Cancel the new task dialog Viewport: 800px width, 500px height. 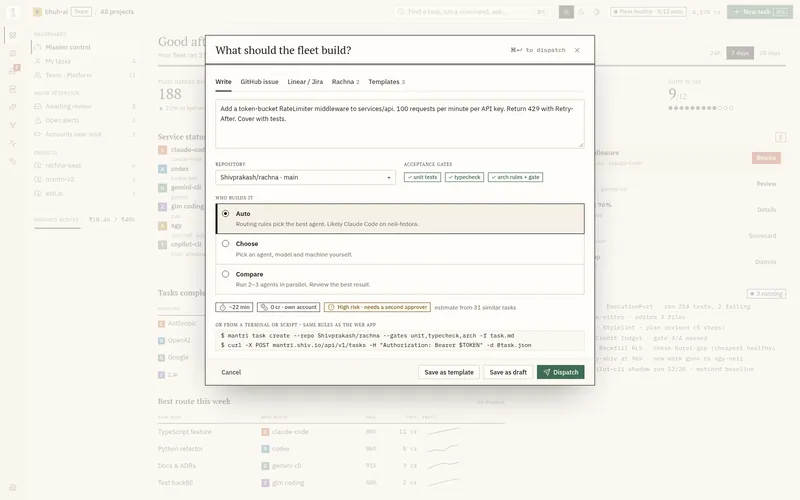pyautogui.click(x=231, y=372)
